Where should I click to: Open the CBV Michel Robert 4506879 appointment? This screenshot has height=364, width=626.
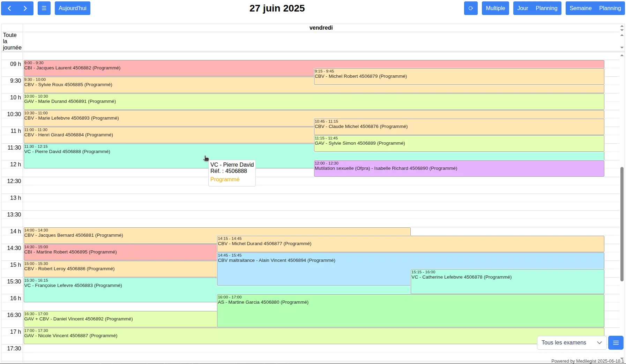pyautogui.click(x=459, y=76)
